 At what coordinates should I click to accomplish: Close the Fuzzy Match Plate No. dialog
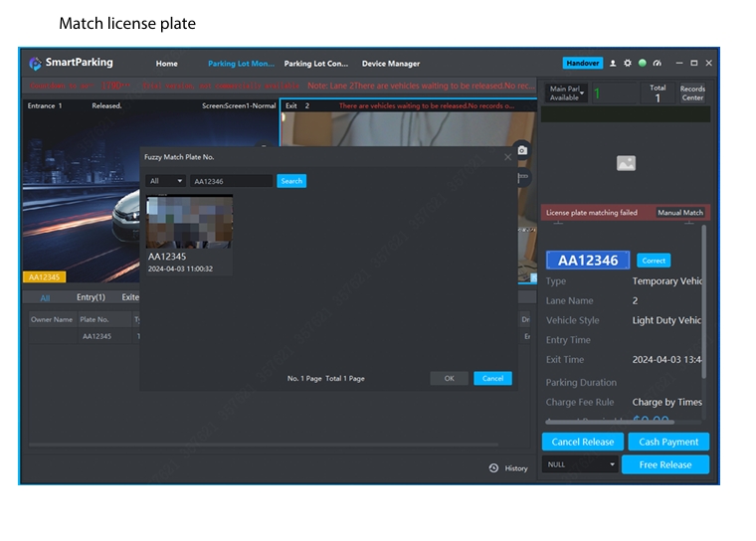pyautogui.click(x=507, y=156)
